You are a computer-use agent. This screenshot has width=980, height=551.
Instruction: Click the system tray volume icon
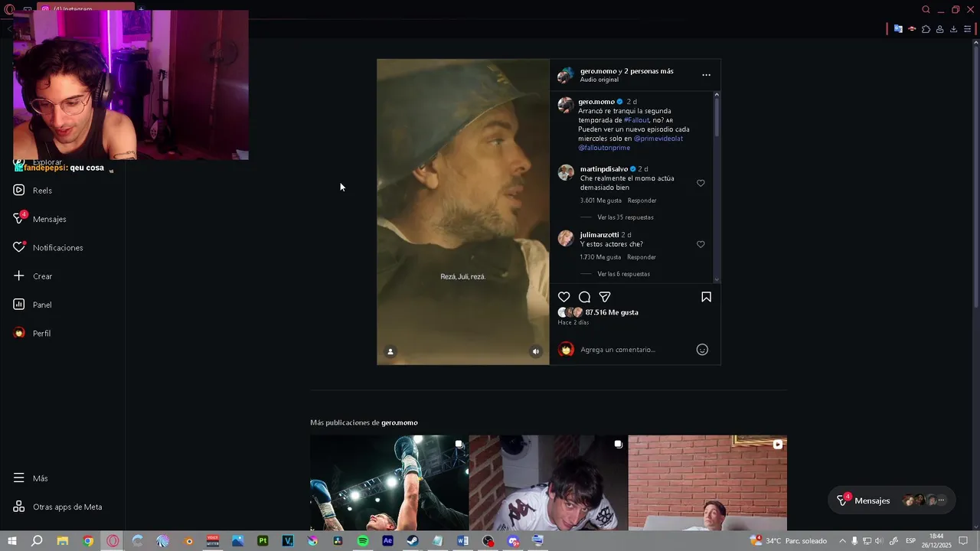point(878,541)
